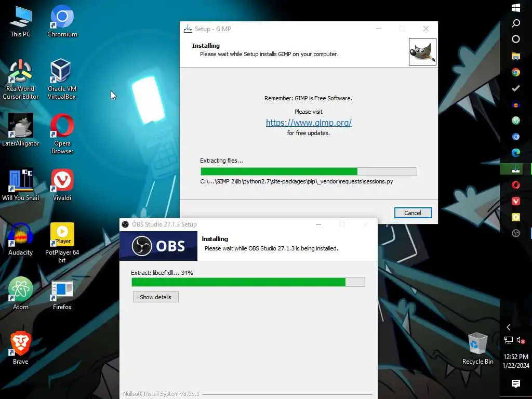This screenshot has width=532, height=399.
Task: Select the LaterAlligator desktop shortcut
Action: tap(20, 130)
